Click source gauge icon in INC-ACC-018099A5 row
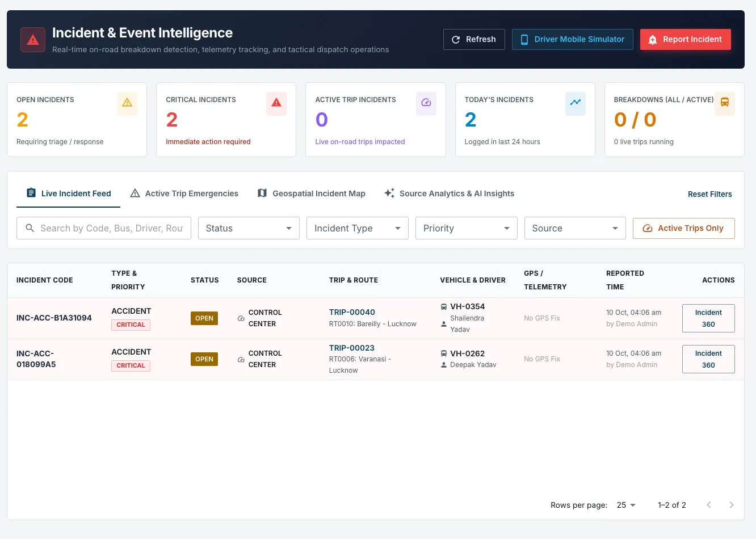The image size is (756, 539). [241, 359]
